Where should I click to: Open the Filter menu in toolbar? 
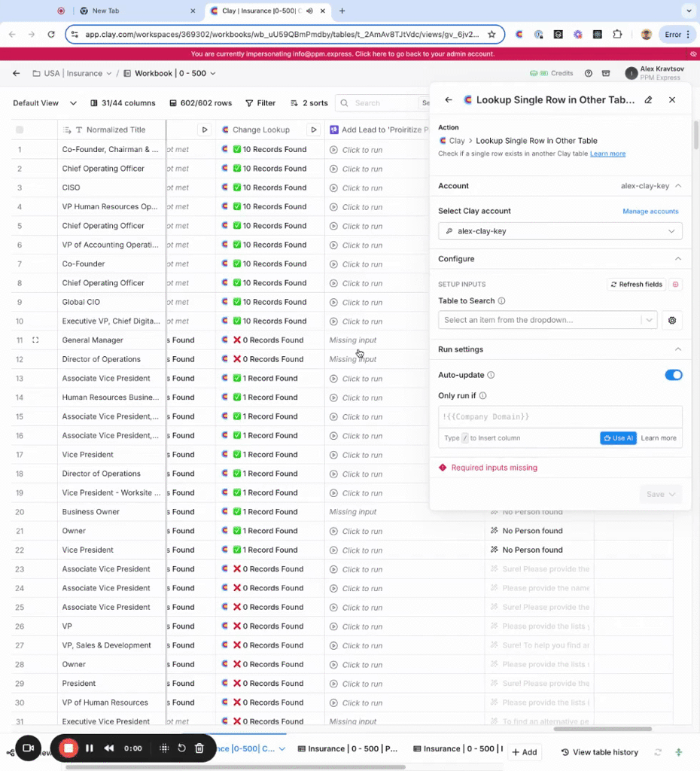260,103
